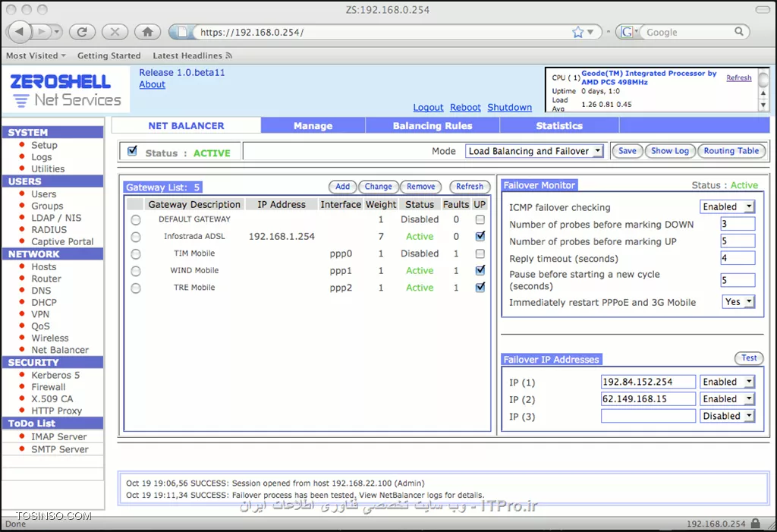Open ICMP failover checking dropdown
Screen dimensions: 777x532
tap(727, 206)
